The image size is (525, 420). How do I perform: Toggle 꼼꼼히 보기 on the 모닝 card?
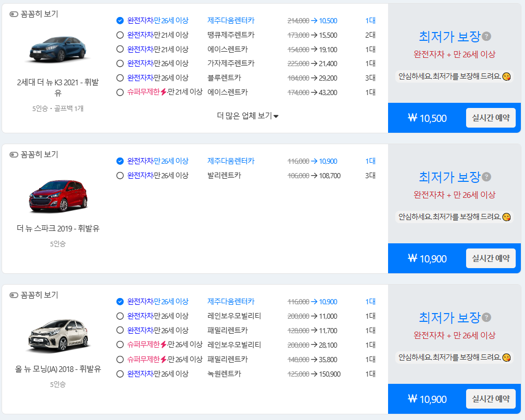(13, 295)
